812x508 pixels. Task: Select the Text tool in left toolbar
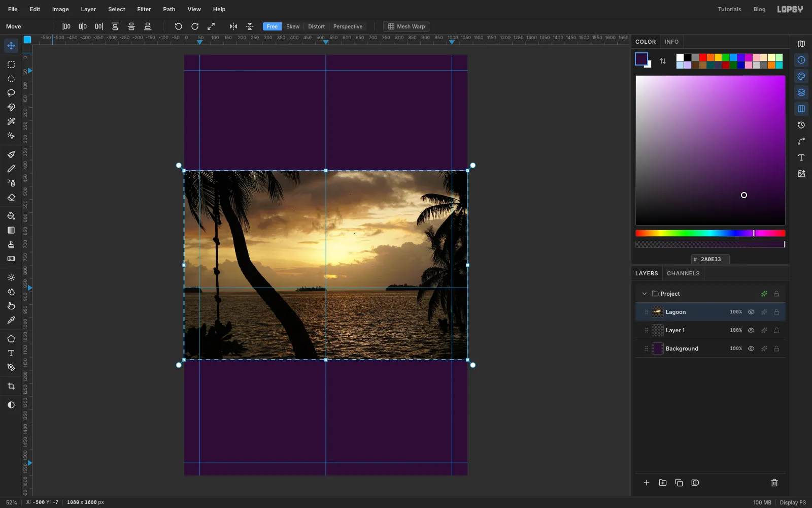(x=11, y=353)
